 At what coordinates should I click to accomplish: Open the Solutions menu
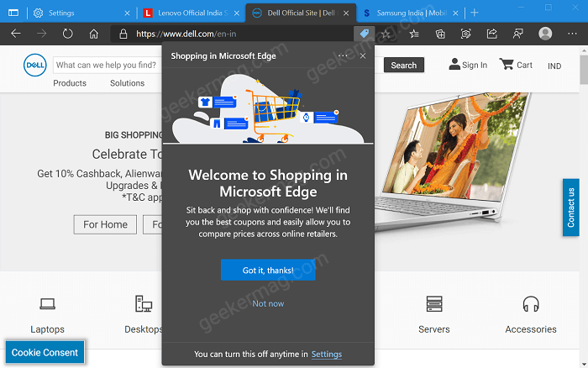tap(127, 83)
